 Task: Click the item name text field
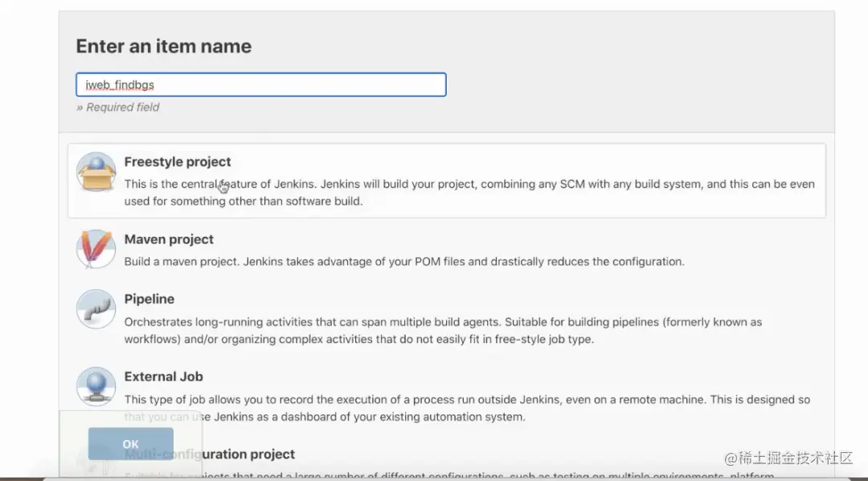tap(260, 85)
